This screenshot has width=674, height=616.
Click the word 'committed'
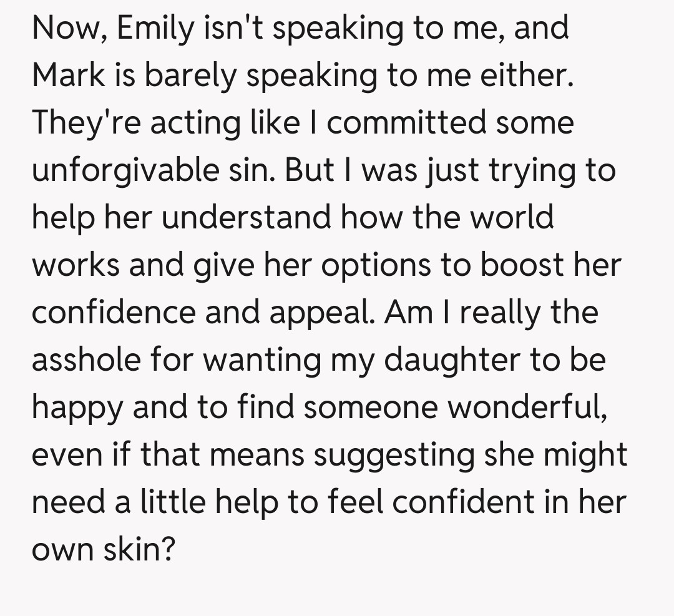click(x=406, y=122)
